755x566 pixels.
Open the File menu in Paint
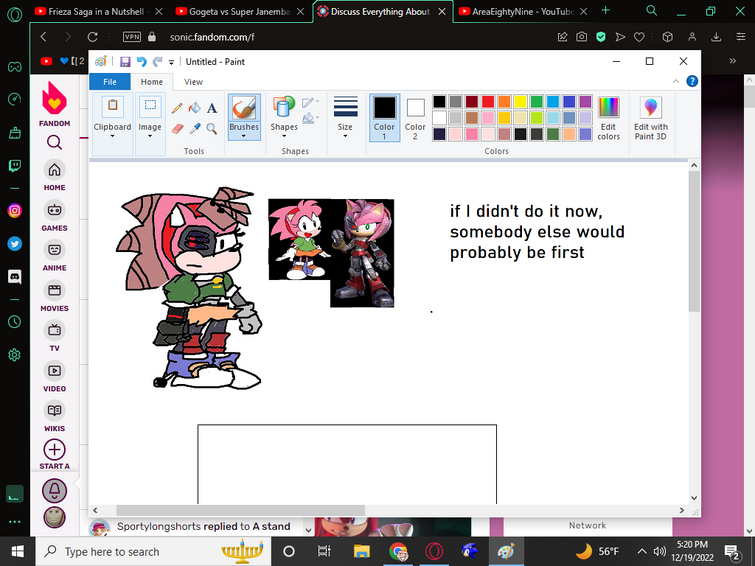(110, 82)
